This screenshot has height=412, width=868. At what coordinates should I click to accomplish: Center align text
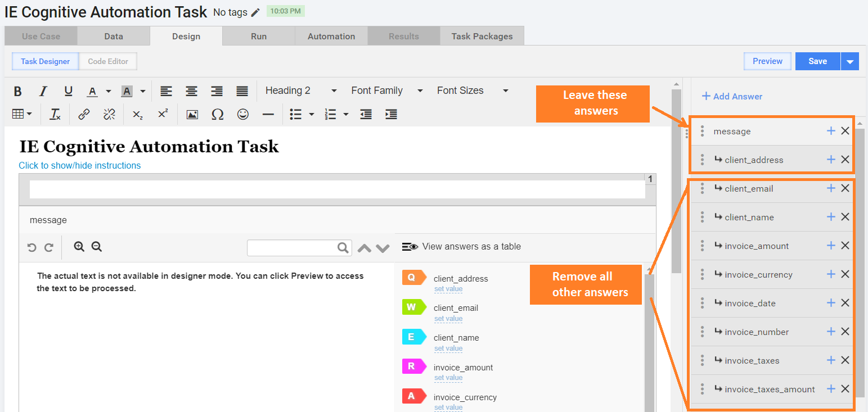point(191,91)
